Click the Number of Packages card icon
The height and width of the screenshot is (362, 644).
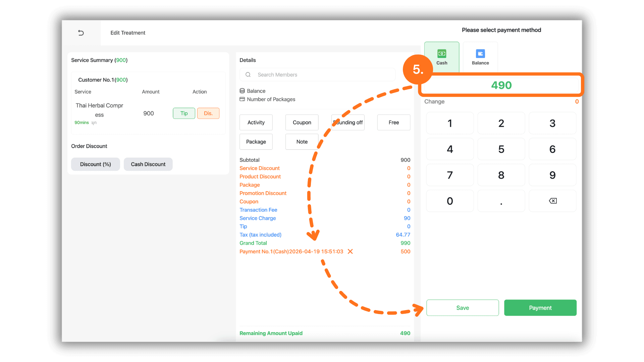[242, 99]
